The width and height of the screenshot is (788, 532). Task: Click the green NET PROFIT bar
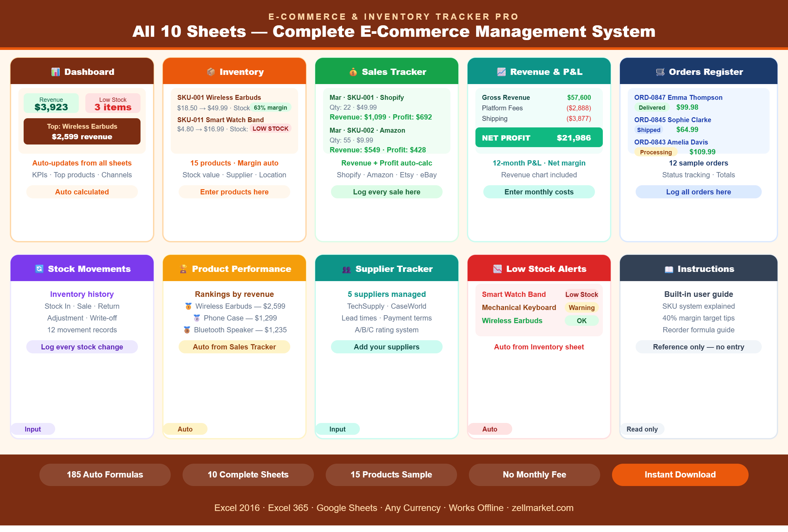click(538, 138)
